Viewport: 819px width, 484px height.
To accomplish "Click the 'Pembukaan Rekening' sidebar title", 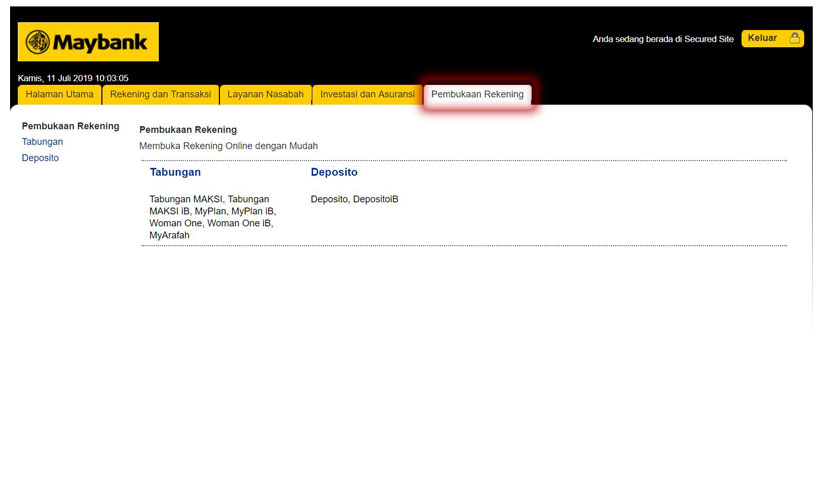I will [x=71, y=126].
